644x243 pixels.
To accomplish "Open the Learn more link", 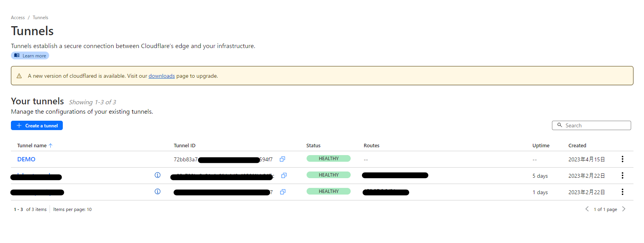I will (x=30, y=55).
